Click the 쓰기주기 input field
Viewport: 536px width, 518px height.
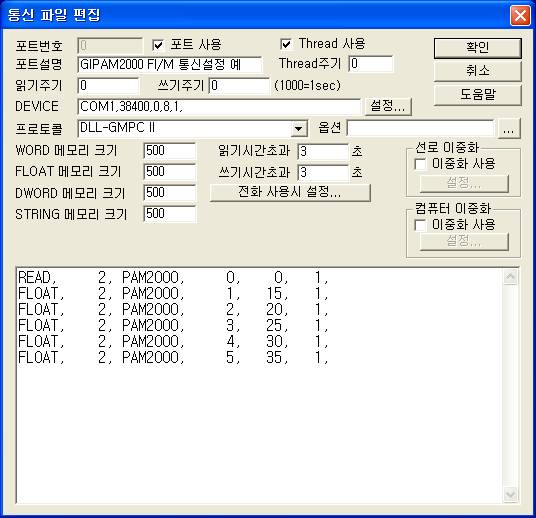[239, 85]
